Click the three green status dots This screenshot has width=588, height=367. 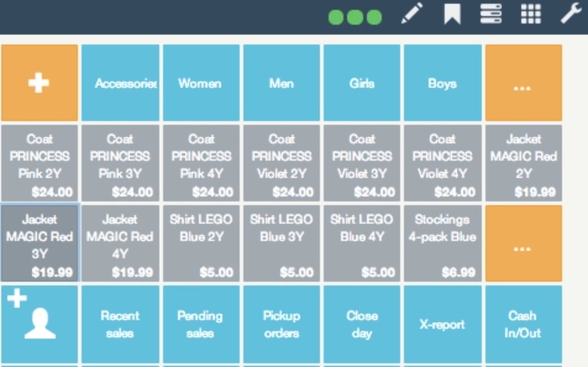[355, 17]
